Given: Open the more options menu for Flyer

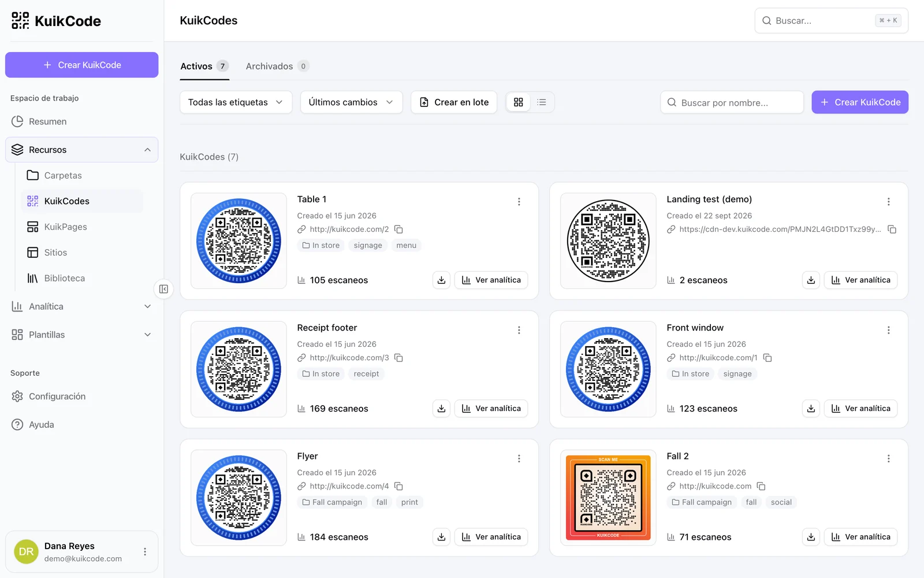Looking at the screenshot, I should pos(519,458).
